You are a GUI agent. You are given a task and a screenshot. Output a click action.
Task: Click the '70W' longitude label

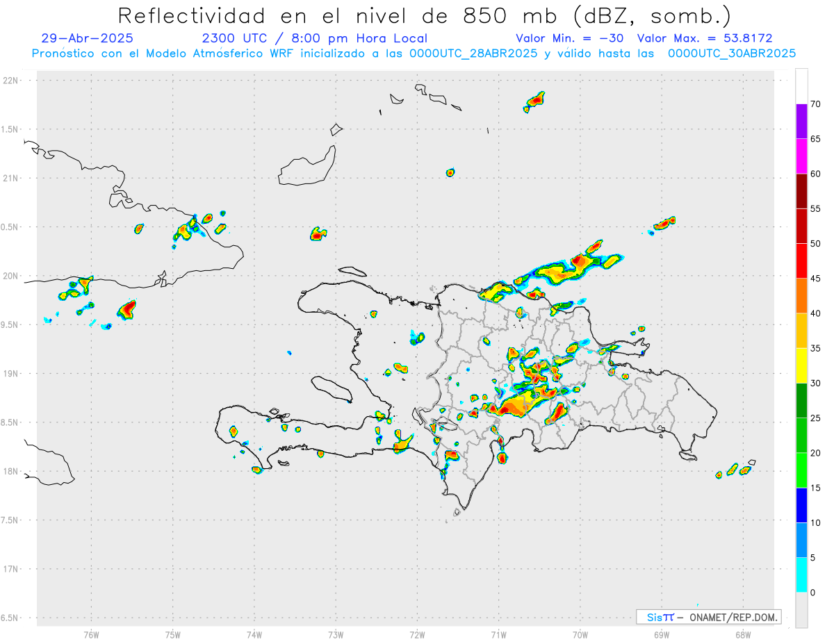pyautogui.click(x=580, y=635)
